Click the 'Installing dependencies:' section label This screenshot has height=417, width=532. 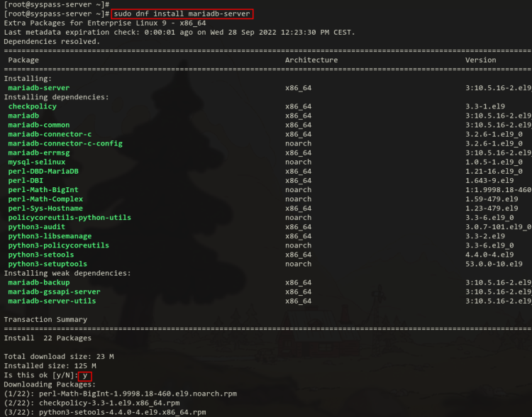click(56, 97)
